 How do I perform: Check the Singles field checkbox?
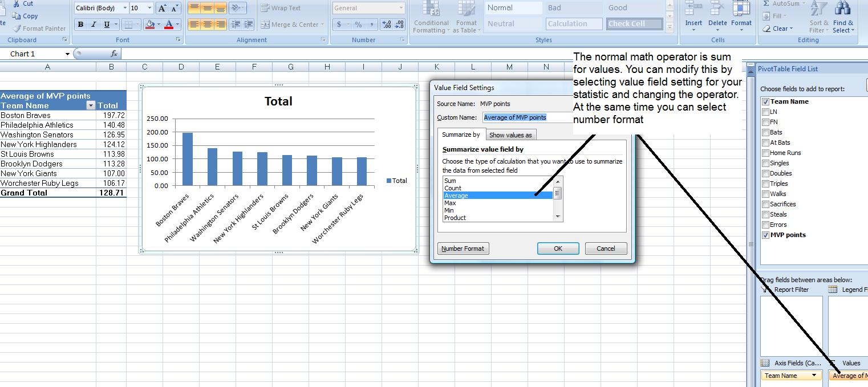pos(765,163)
